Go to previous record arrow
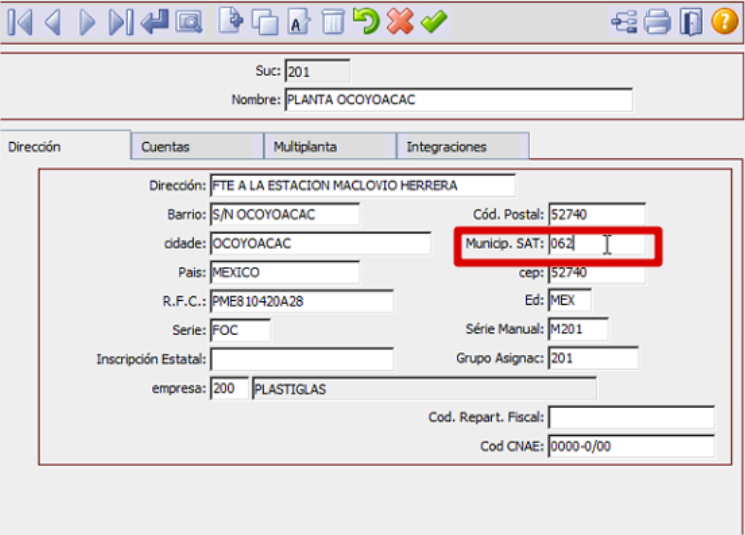 pyautogui.click(x=53, y=22)
